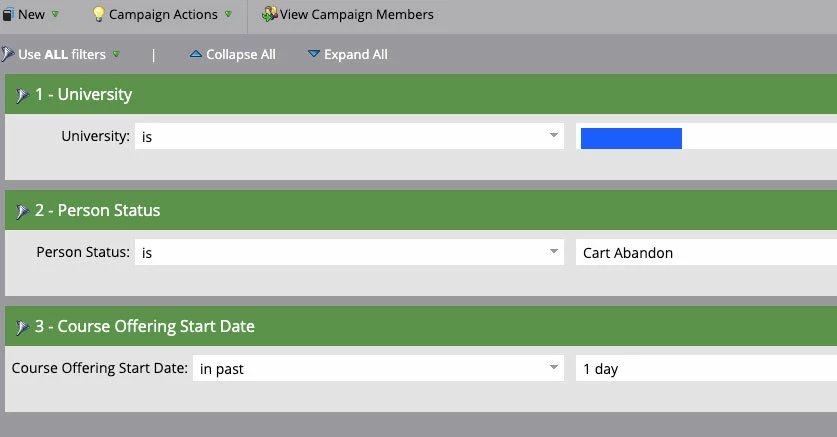Open University operator dropdown showing 'is'
The image size is (837, 437).
(x=349, y=136)
